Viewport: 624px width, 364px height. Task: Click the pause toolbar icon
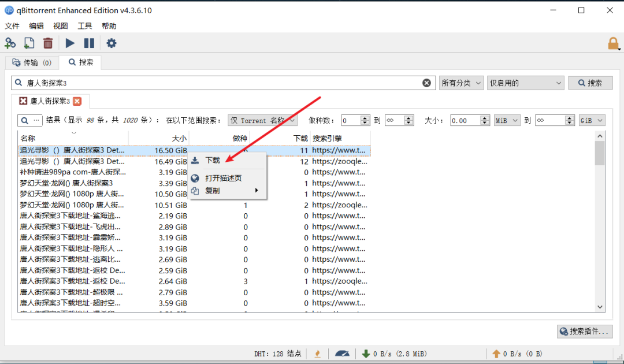(89, 43)
